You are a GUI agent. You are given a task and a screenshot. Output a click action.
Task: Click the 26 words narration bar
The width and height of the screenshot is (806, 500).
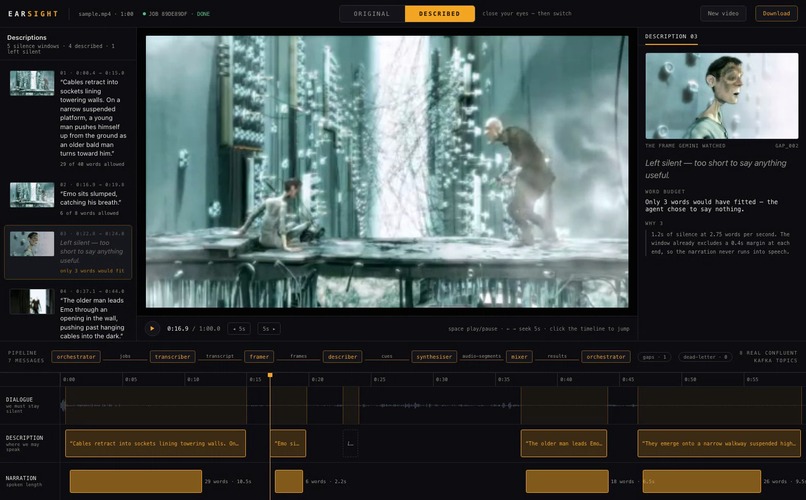tap(702, 482)
